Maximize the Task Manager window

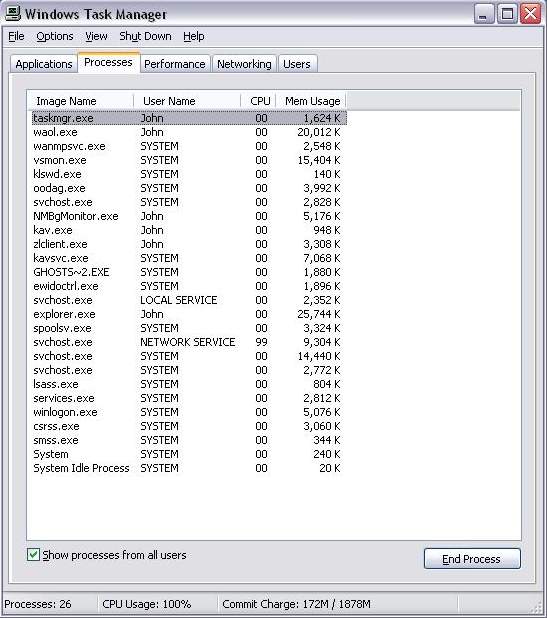point(507,14)
